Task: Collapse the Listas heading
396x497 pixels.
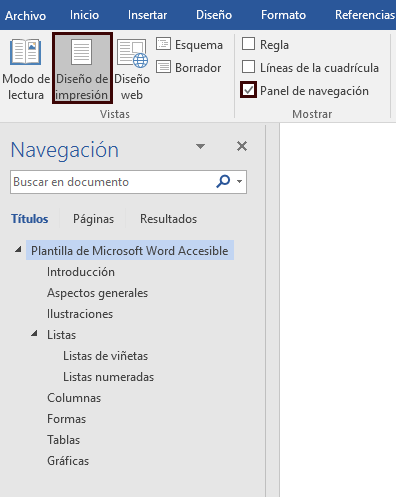Action: tap(34, 333)
